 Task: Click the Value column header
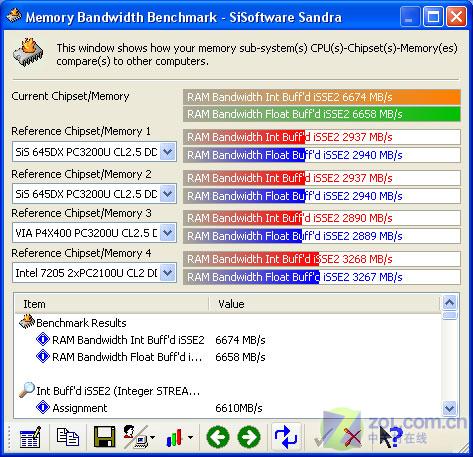click(x=325, y=304)
